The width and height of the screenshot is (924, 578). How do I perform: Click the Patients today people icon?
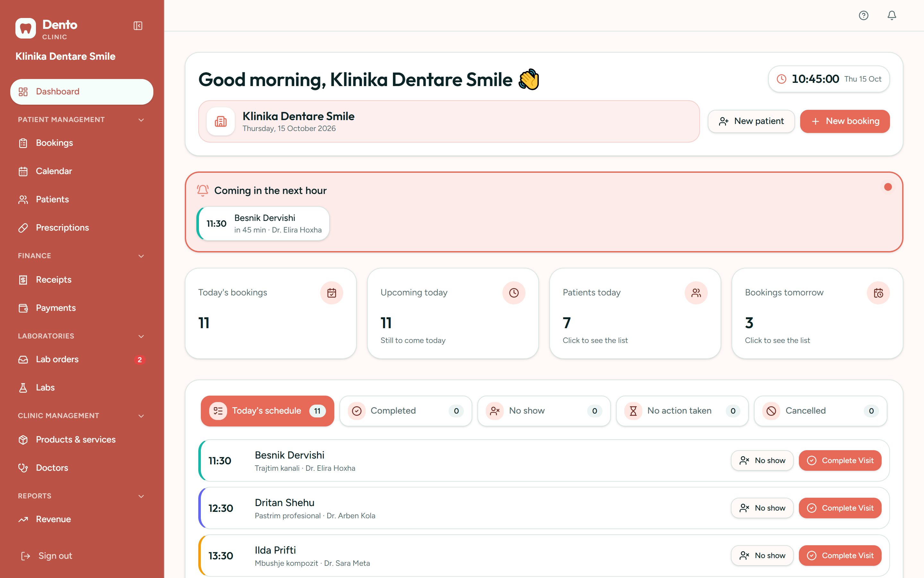(x=696, y=293)
